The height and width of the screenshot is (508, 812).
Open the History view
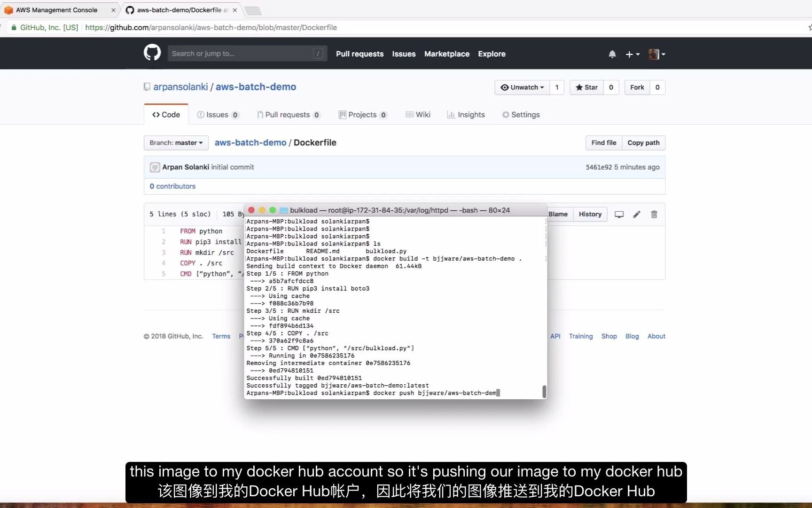tap(590, 214)
